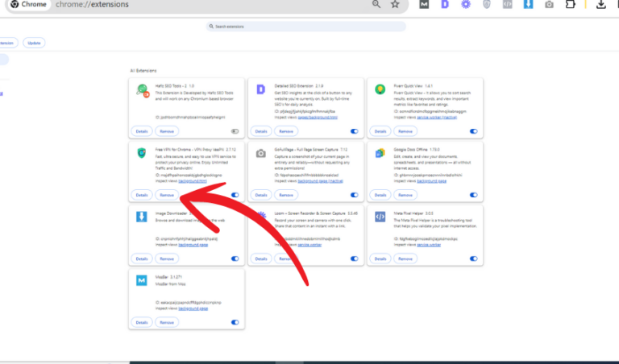Click the Loom icon in Chrome toolbar
Screen dimensions: 619x364
point(466,5)
